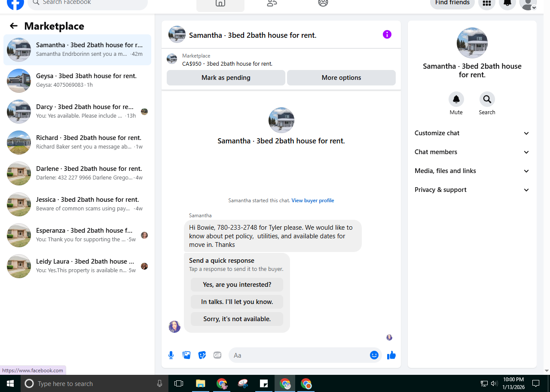Open the Jessica conversation
This screenshot has width=550, height=392.
pyautogui.click(x=77, y=204)
